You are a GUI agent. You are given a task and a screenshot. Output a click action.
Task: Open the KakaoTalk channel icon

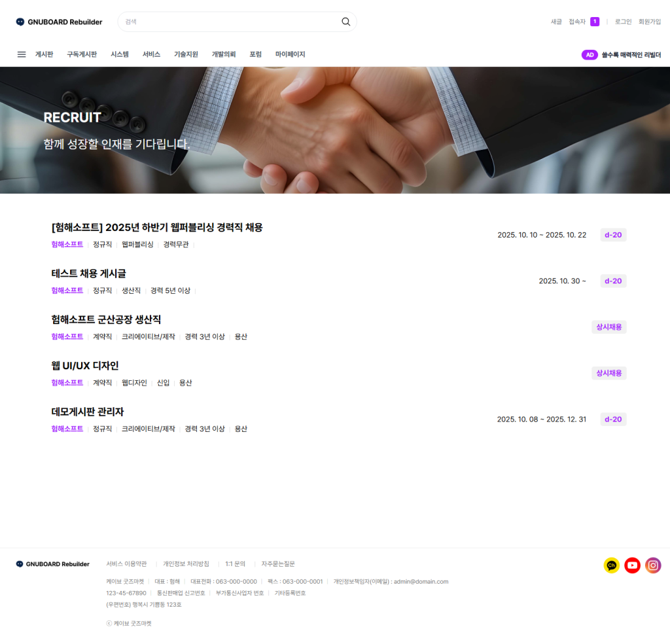[612, 565]
